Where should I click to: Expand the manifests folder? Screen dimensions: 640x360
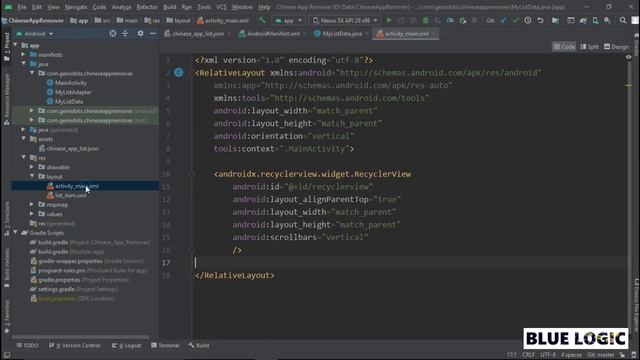(x=23, y=55)
